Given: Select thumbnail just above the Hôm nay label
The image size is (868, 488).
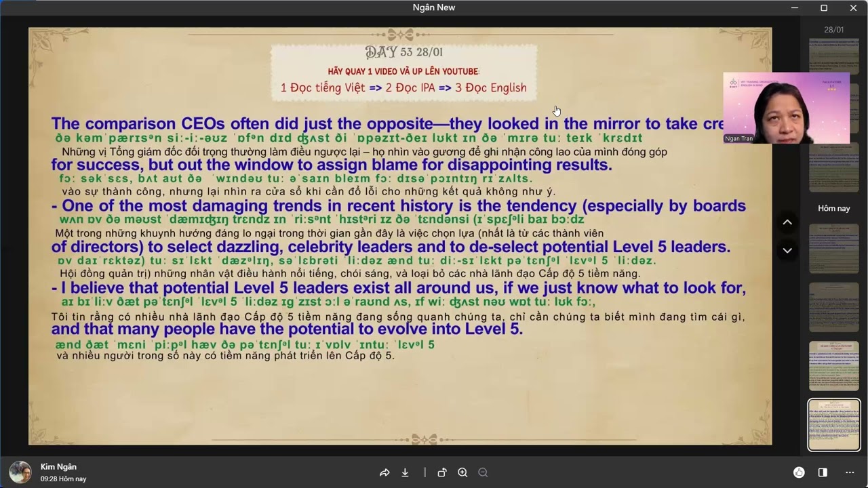Looking at the screenshot, I should [834, 167].
